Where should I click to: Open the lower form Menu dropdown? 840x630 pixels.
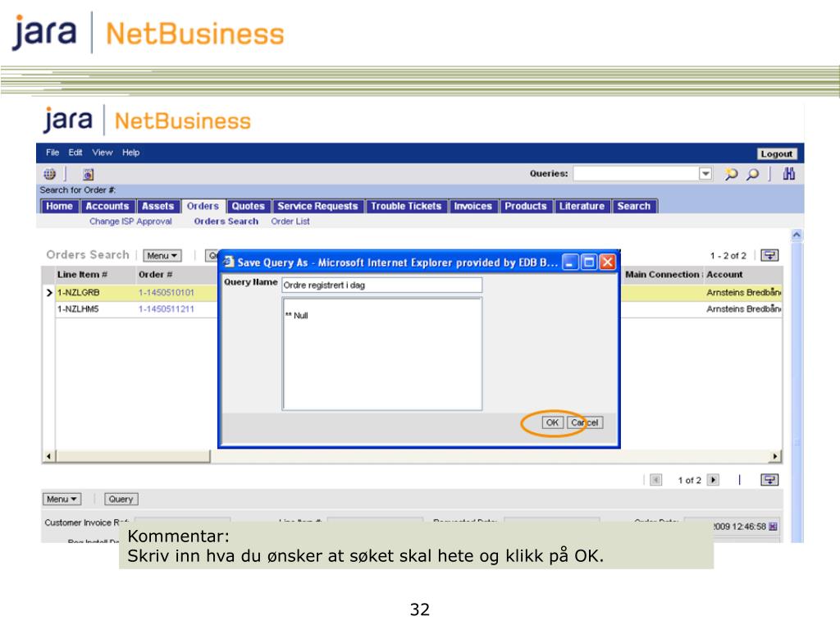[62, 500]
